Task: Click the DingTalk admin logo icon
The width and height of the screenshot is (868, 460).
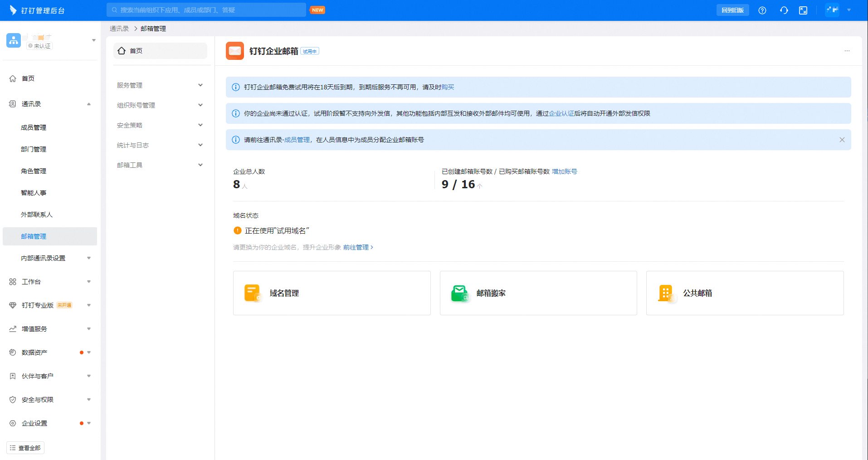Action: coord(13,10)
